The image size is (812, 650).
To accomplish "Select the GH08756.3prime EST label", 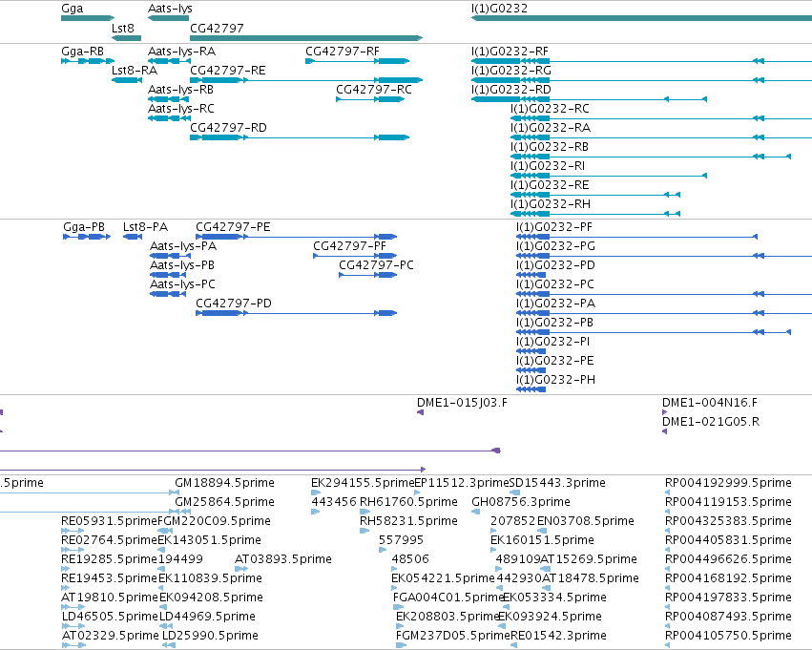I will pos(520,502).
